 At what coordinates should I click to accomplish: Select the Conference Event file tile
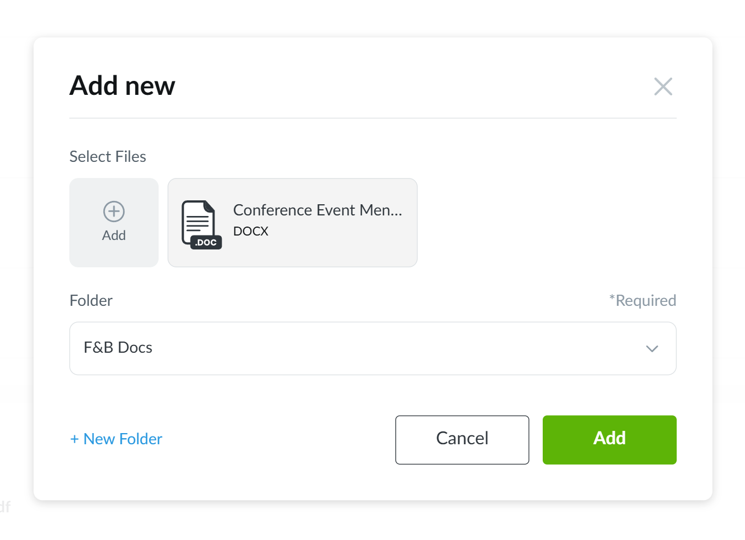292,223
